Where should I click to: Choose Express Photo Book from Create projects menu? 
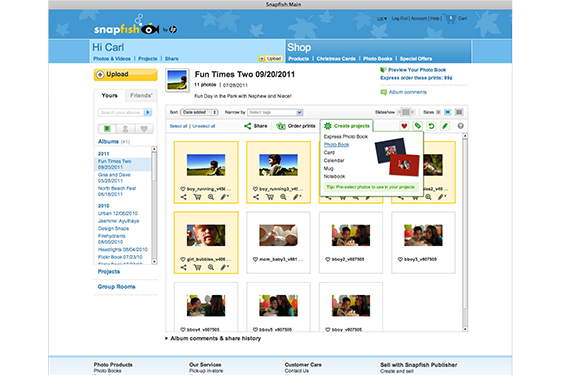coord(346,137)
